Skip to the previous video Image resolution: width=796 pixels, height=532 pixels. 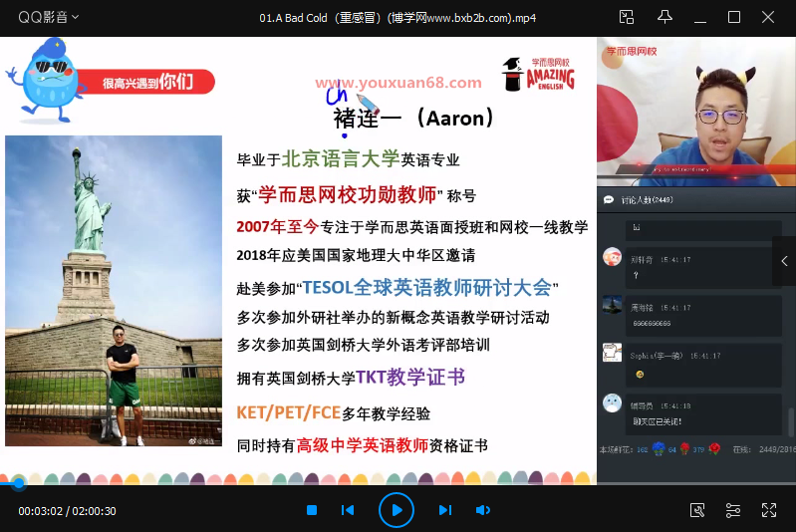348,510
